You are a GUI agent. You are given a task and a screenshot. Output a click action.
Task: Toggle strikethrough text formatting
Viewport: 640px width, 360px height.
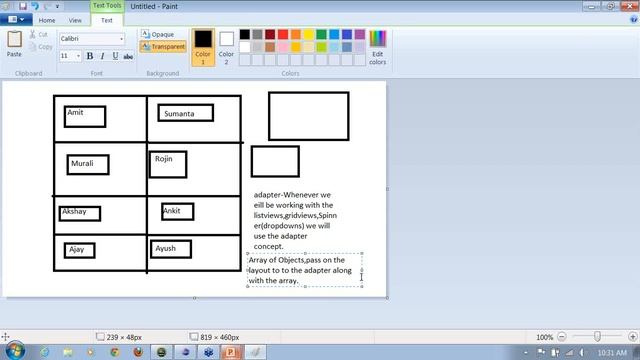click(128, 56)
